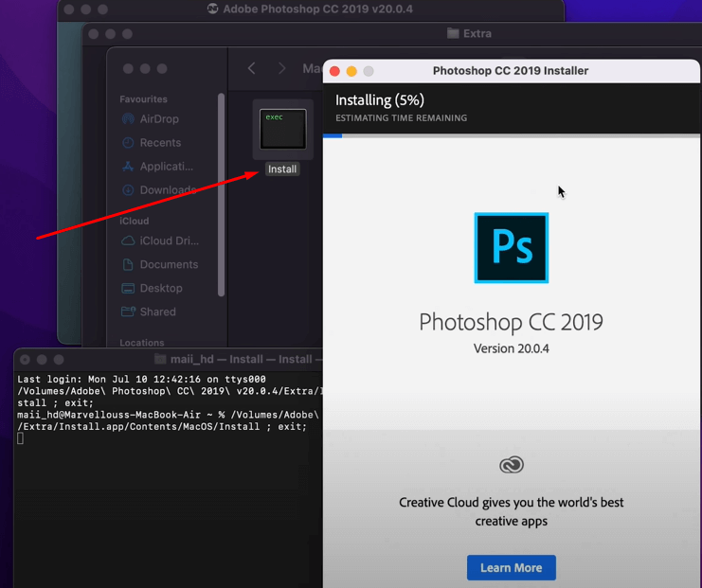This screenshot has width=702, height=588.
Task: Open iCloud Drive in Finder sidebar
Action: coord(160,241)
